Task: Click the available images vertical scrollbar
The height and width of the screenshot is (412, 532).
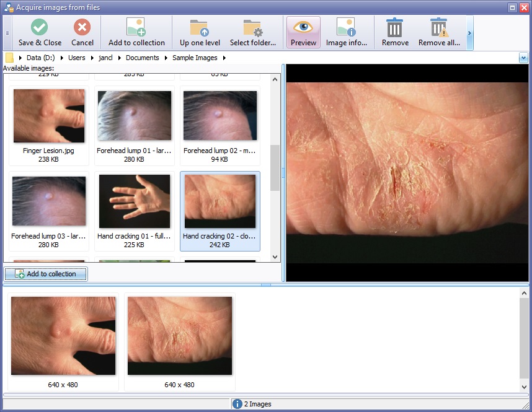Action: [x=275, y=168]
